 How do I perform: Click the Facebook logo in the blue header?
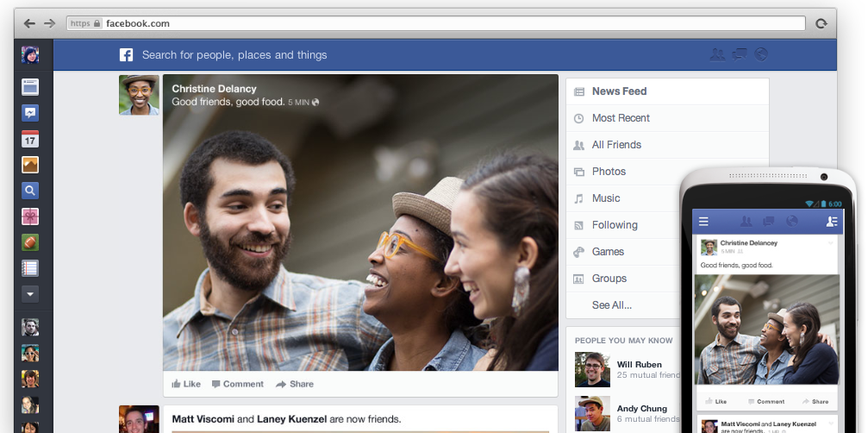(x=126, y=55)
